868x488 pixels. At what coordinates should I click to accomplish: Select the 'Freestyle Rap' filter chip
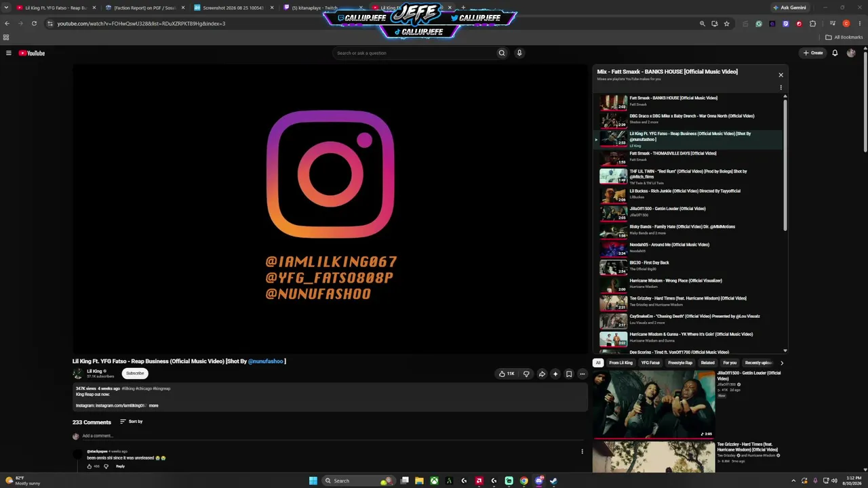click(x=680, y=363)
